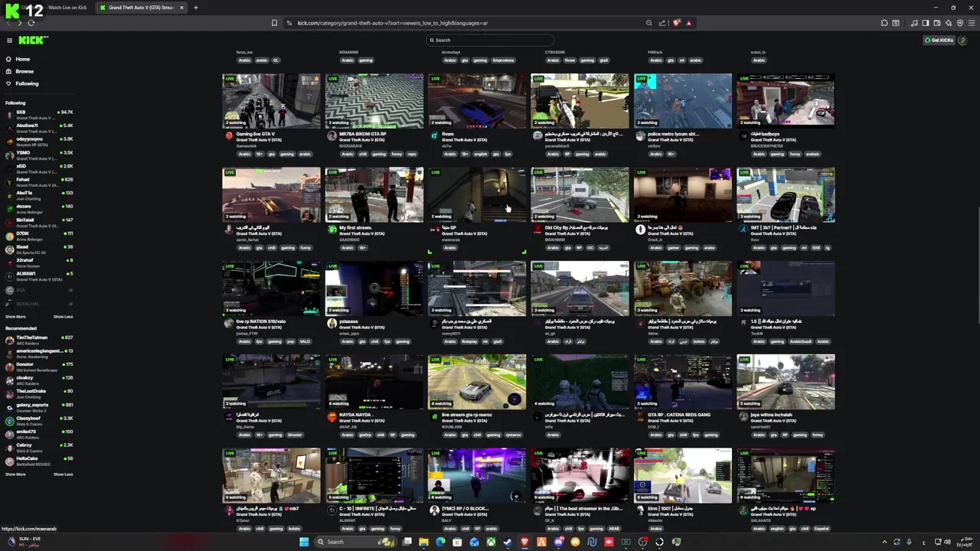
Task: Open File Explorer from the taskbar
Action: (423, 542)
